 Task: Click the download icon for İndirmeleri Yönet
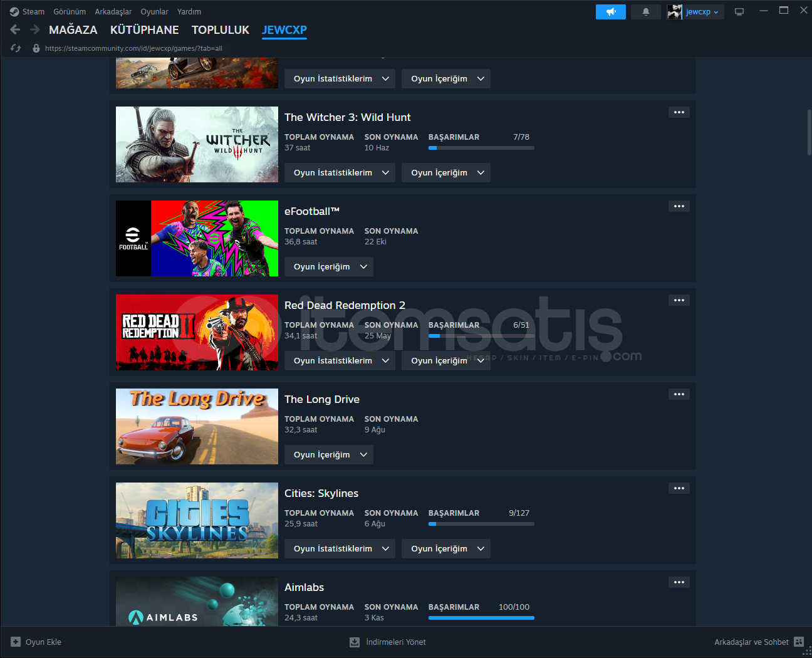[355, 642]
